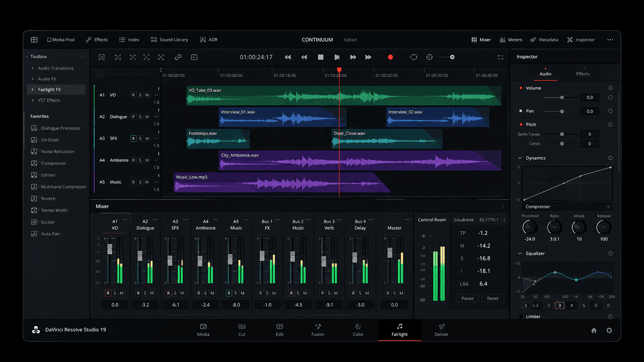
Task: Toggle the Inspector panel
Action: coord(581,40)
